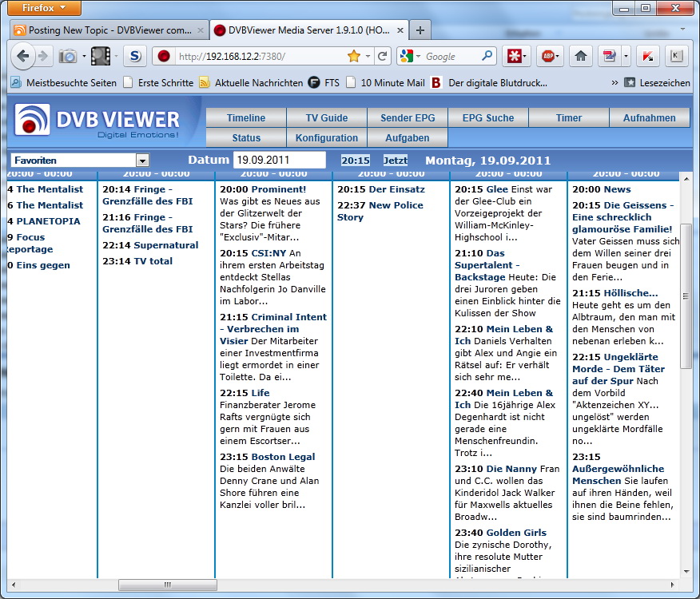The width and height of the screenshot is (700, 599).
Task: Open the Timeline menu
Action: click(x=246, y=118)
